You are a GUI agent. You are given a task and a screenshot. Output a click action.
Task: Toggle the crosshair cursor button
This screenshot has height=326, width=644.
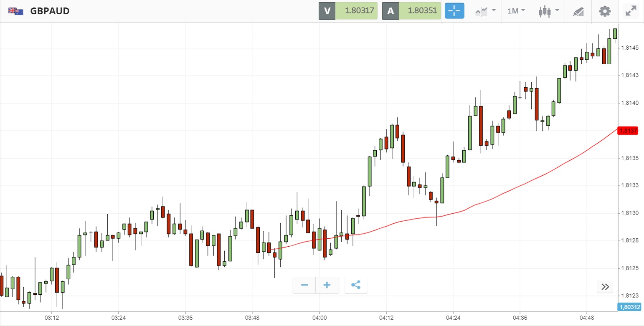(x=454, y=11)
